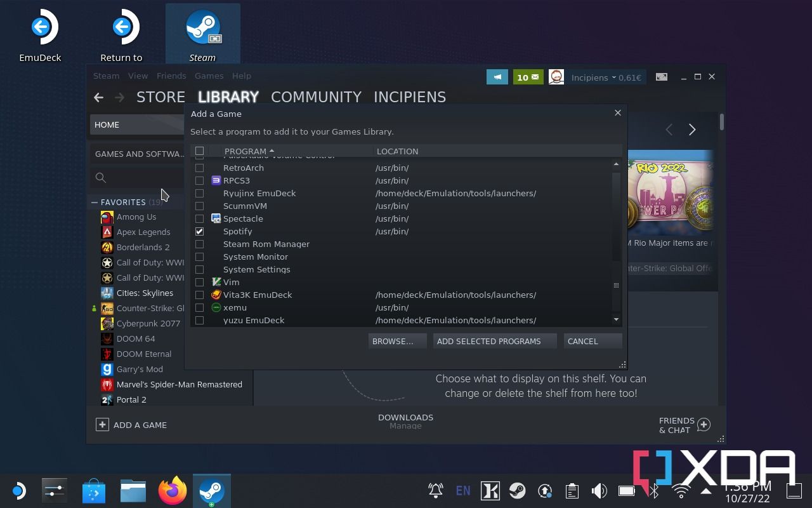Image resolution: width=812 pixels, height=508 pixels.
Task: Open the Wi-Fi network tray icon
Action: (681, 491)
